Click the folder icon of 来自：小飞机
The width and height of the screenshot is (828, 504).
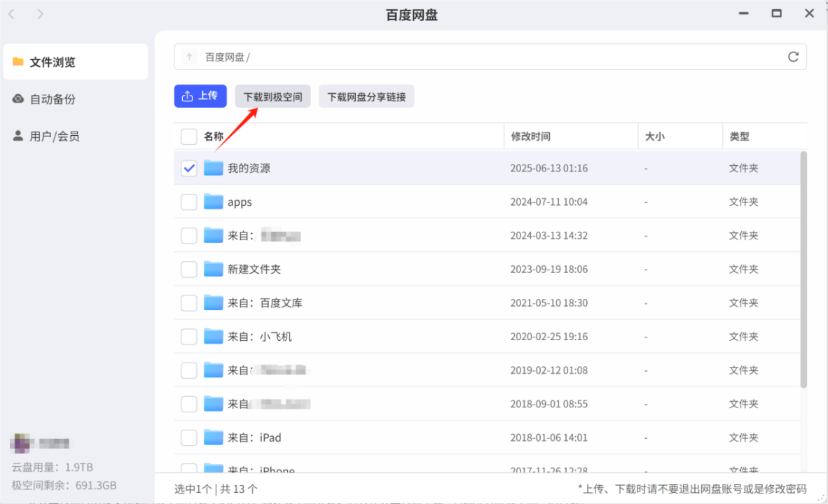pyautogui.click(x=214, y=337)
